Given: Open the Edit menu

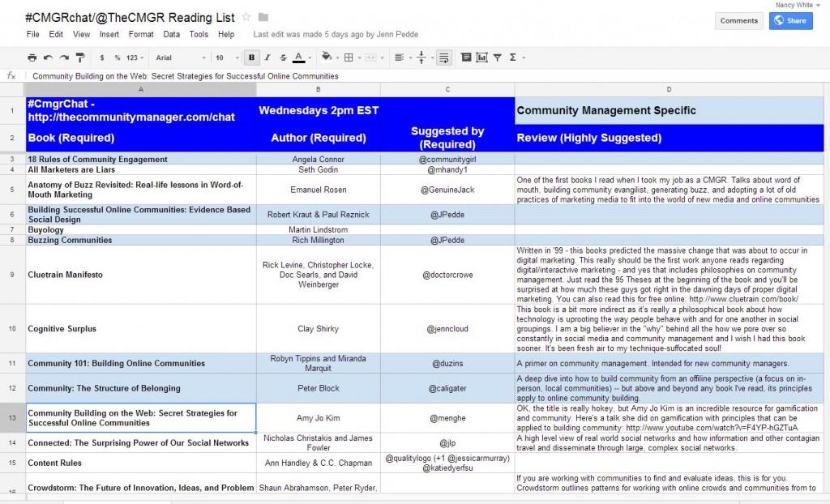Looking at the screenshot, I should (x=56, y=34).
